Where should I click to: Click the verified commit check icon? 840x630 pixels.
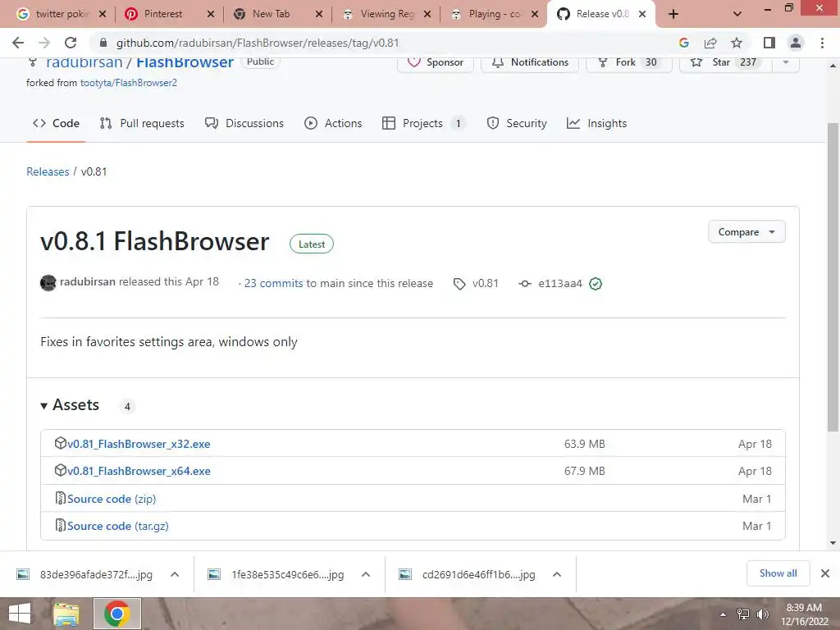(x=596, y=284)
